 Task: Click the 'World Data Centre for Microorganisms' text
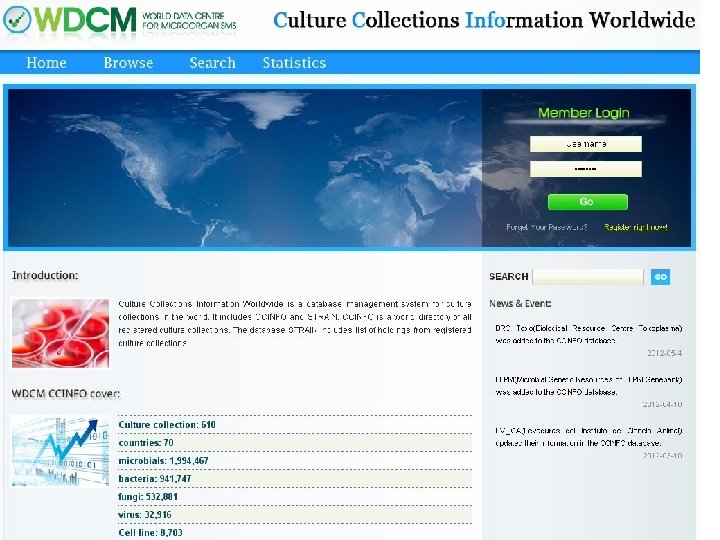(189, 21)
